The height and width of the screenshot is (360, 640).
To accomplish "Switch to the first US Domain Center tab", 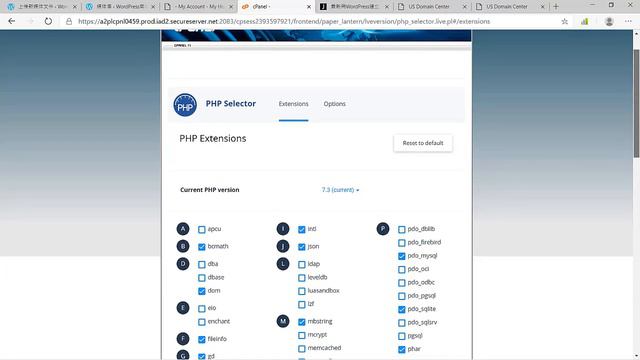I will click(431, 7).
